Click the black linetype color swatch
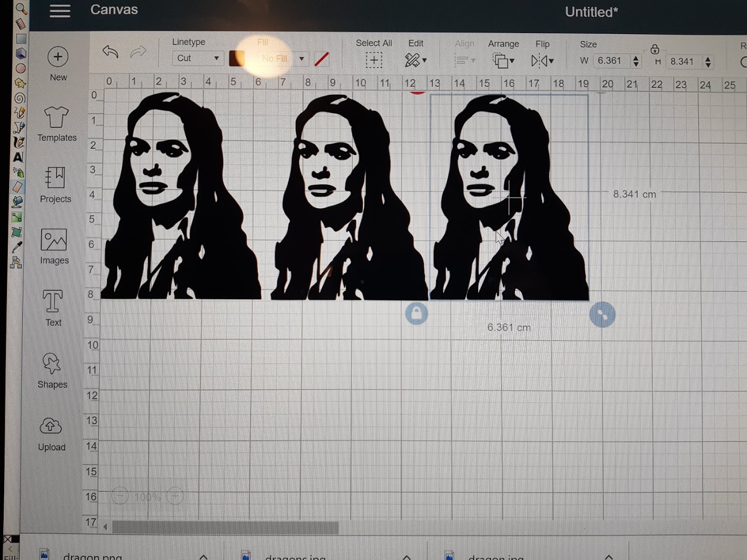The height and width of the screenshot is (560, 747). pyautogui.click(x=237, y=58)
